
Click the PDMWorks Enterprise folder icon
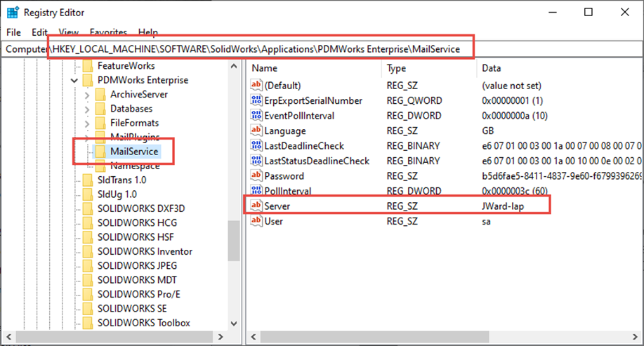point(88,80)
